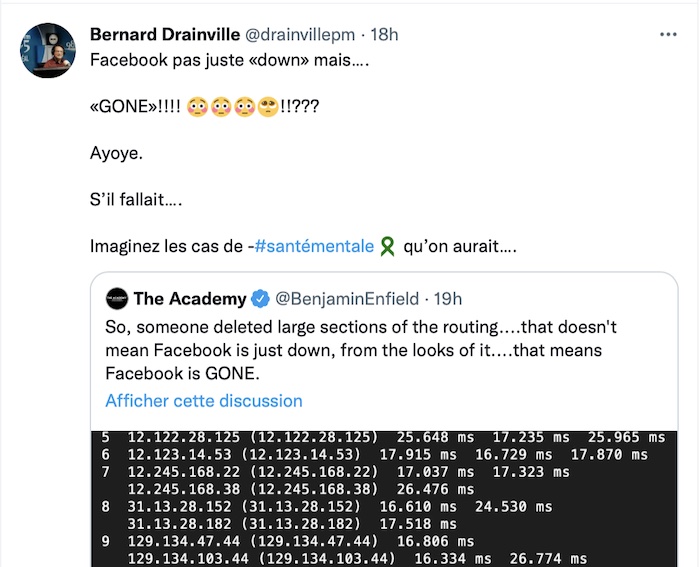
Task: Open @BenjaminEnfield's profile handle
Action: tap(347, 299)
